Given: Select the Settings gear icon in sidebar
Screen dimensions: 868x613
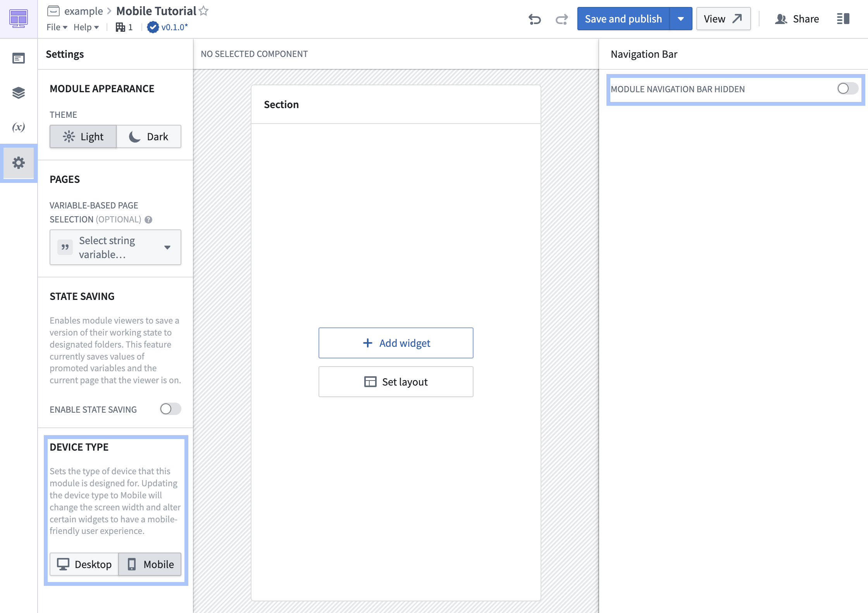Looking at the screenshot, I should (x=19, y=163).
